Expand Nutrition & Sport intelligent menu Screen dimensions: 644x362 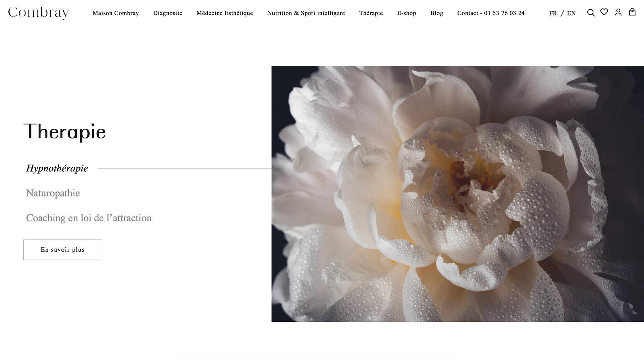[x=306, y=13]
